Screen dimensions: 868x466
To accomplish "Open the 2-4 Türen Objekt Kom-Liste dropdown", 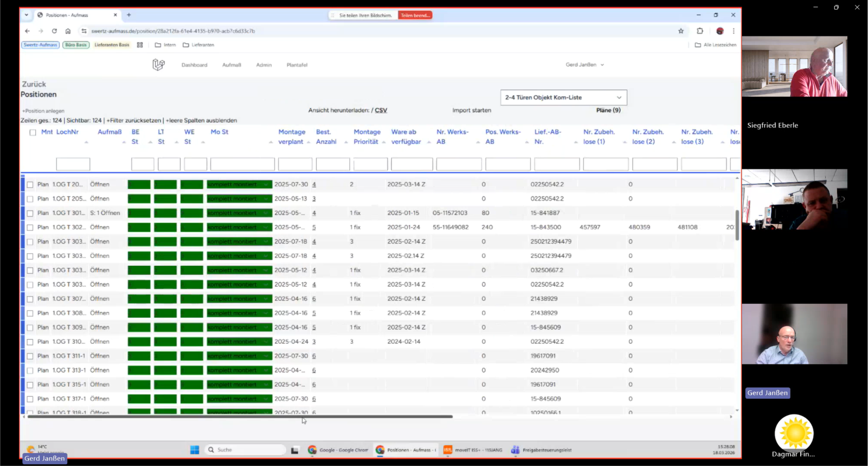I will 563,97.
